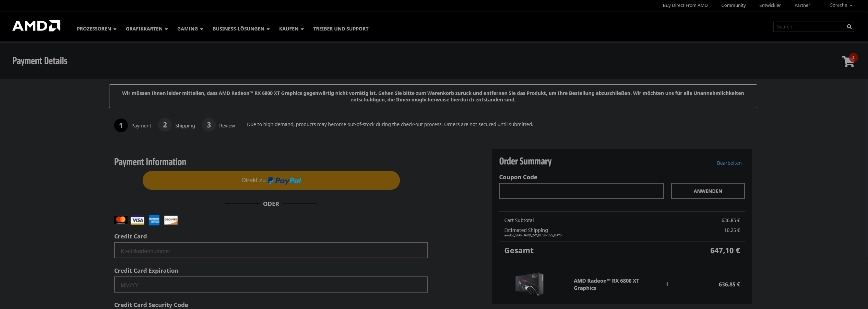The height and width of the screenshot is (309, 868).
Task: Focus the MM/YY expiration field
Action: (x=271, y=284)
